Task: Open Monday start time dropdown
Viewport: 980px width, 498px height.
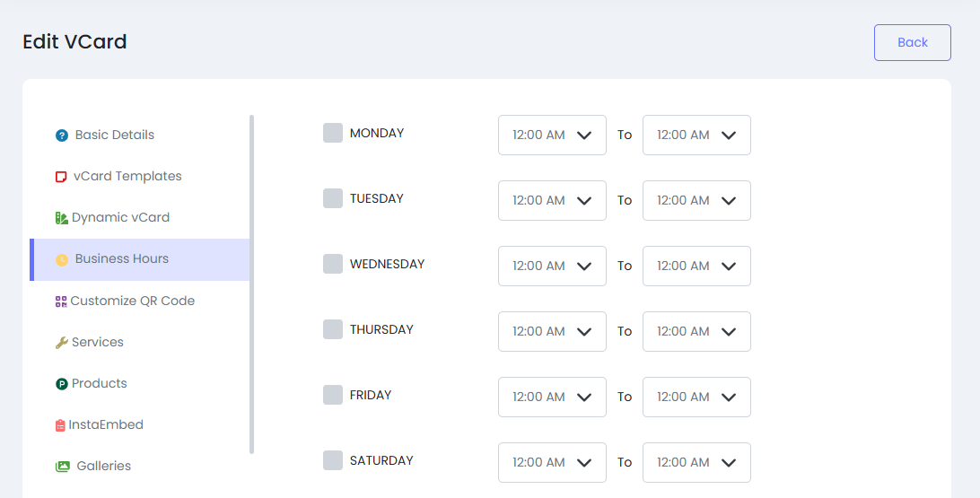Action: (552, 135)
